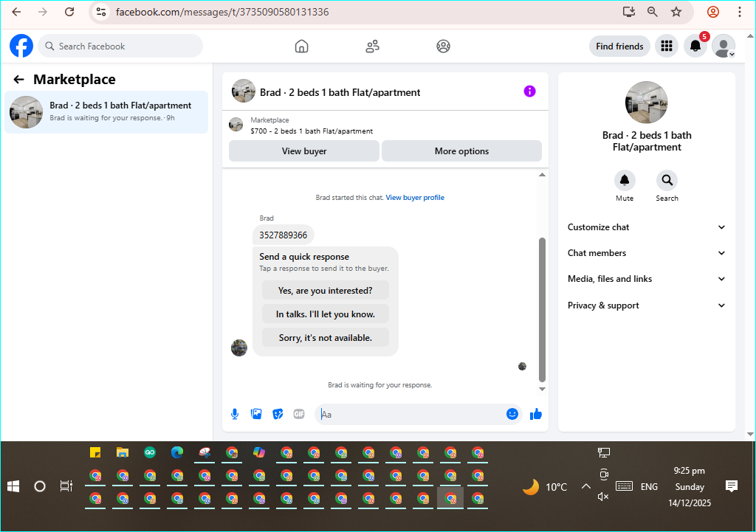Click the Facebook logo
The width and height of the screenshot is (756, 532).
21,46
